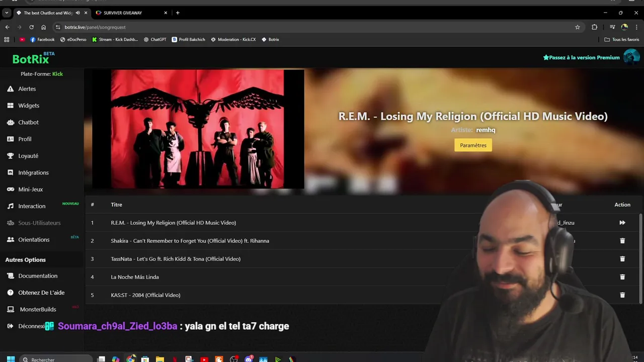The image size is (644, 362).
Task: Click the Paramètres button
Action: coord(473,145)
